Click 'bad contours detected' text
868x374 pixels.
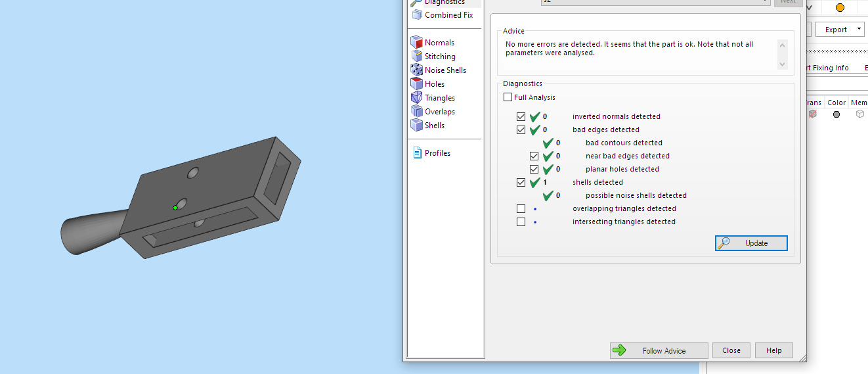(624, 143)
